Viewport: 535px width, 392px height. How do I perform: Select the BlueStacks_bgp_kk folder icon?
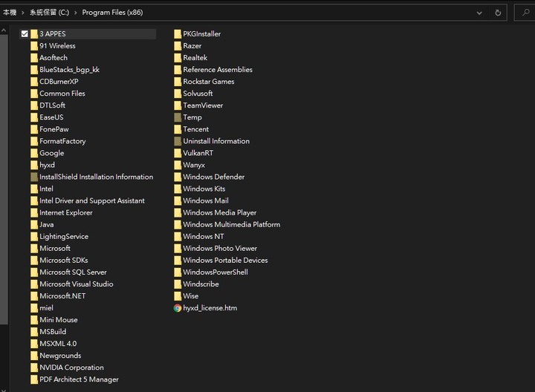34,70
